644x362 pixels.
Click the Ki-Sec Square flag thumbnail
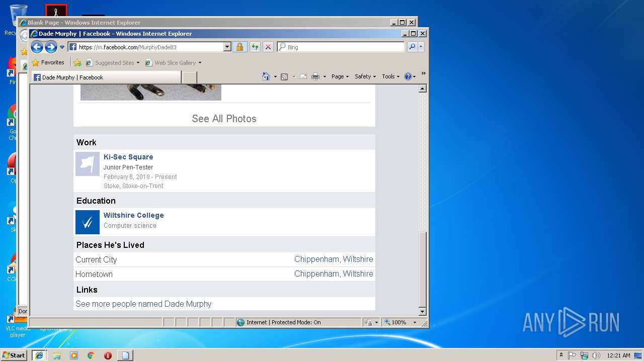pos(88,164)
